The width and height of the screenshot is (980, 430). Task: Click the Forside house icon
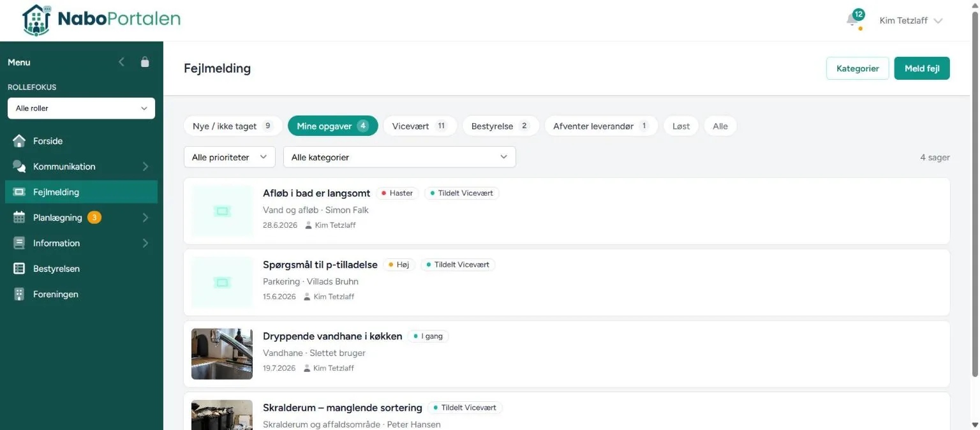tap(19, 141)
